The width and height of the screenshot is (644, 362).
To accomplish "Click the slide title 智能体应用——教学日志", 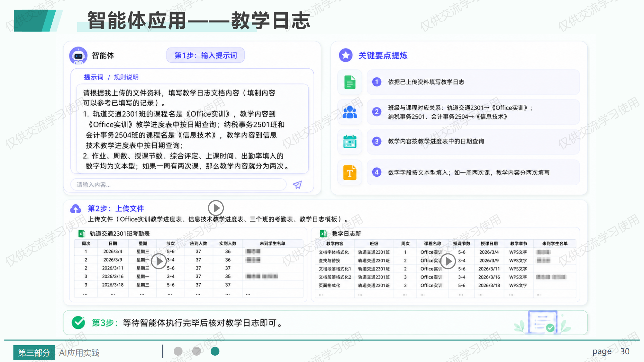I will [199, 20].
